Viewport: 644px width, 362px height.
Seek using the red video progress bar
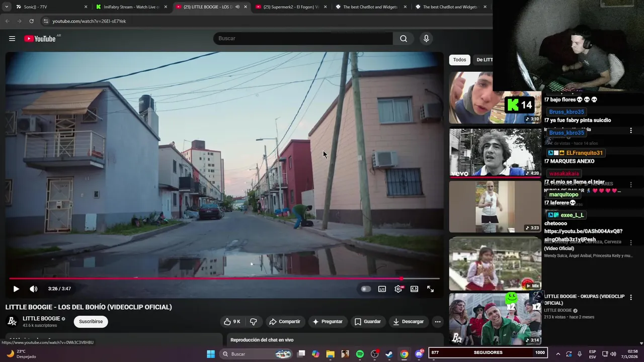coord(224,278)
